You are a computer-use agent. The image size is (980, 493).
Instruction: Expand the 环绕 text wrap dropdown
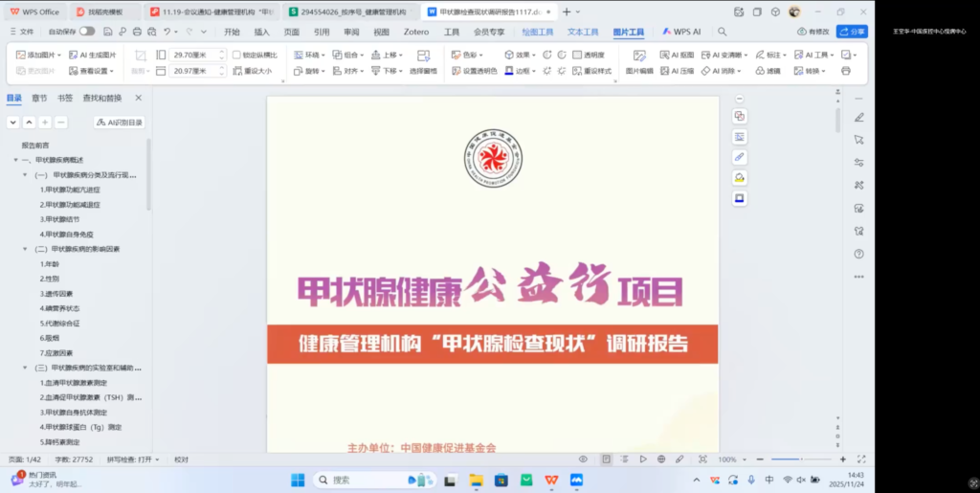tap(310, 56)
